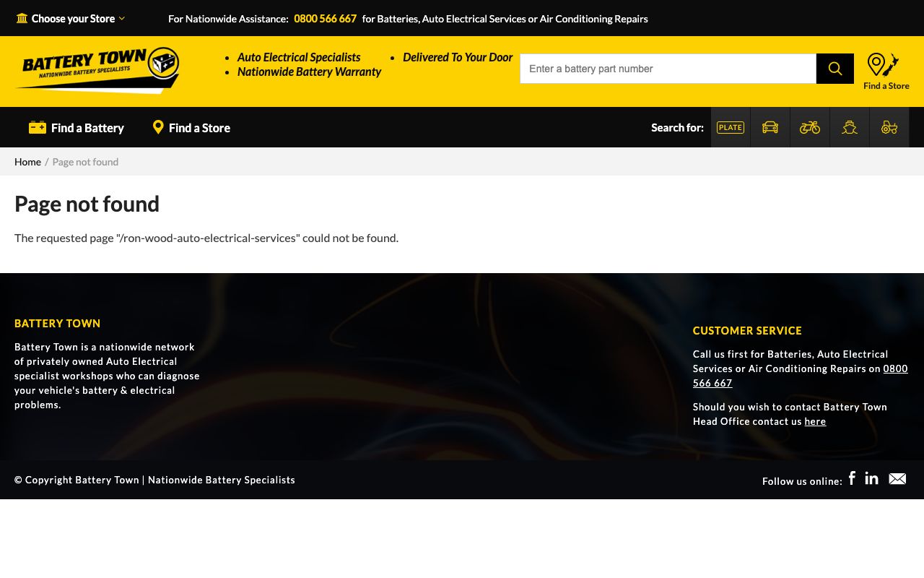
Task: Open the Choose your Store dropdown
Action: click(71, 19)
